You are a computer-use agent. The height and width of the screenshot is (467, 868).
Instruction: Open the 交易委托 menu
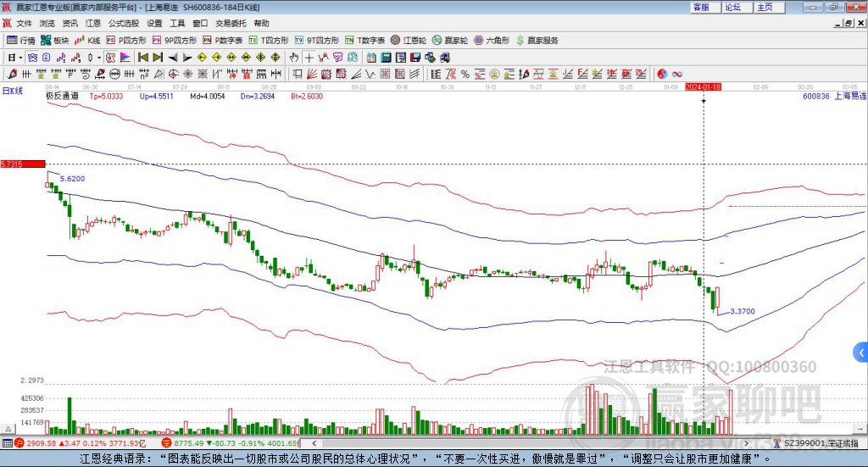pos(228,23)
